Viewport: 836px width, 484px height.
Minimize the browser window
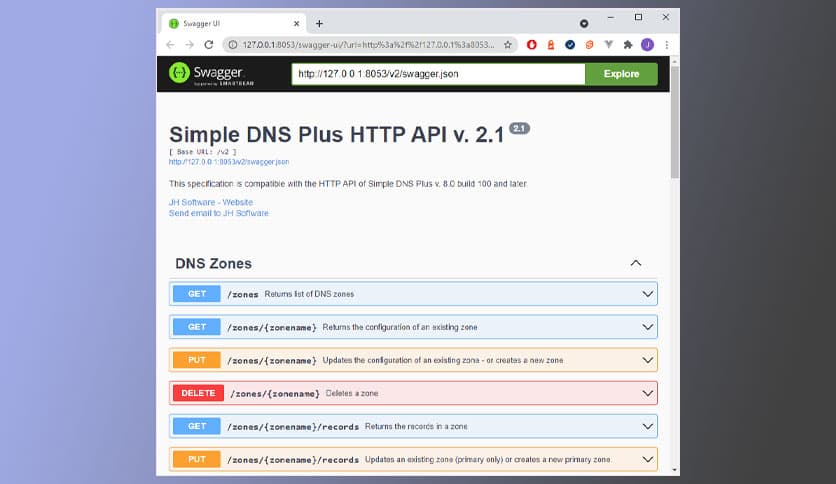tap(610, 17)
